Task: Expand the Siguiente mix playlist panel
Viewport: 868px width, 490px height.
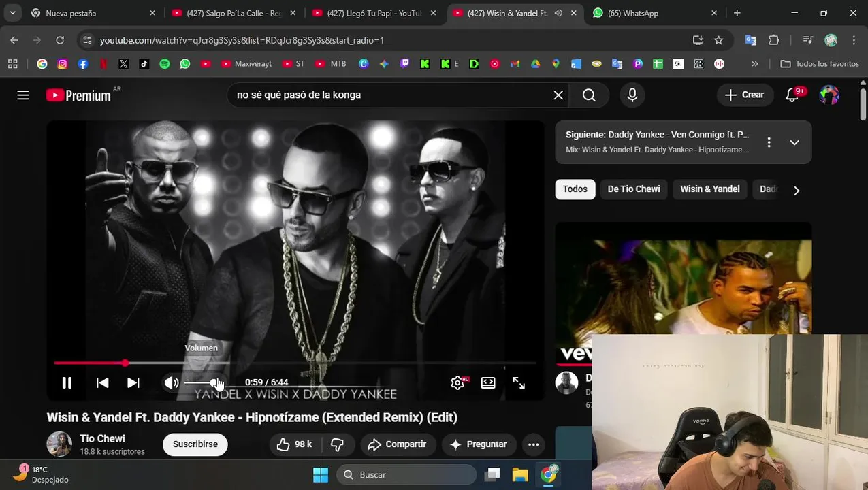Action: [794, 142]
